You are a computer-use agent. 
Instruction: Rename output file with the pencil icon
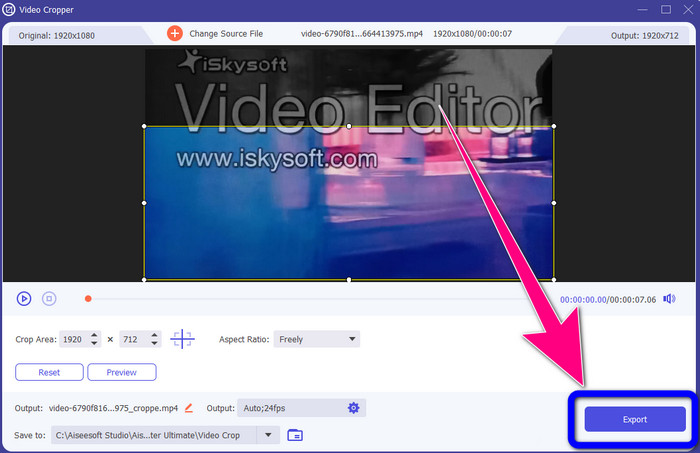click(x=189, y=408)
